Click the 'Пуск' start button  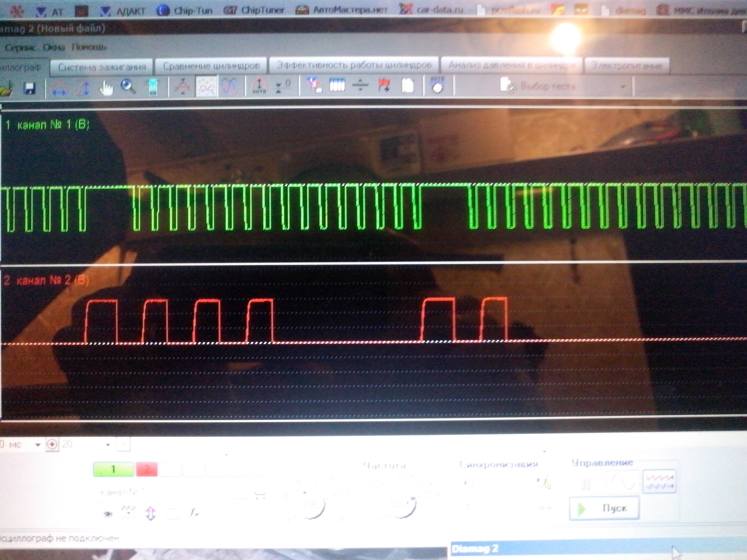tap(604, 508)
